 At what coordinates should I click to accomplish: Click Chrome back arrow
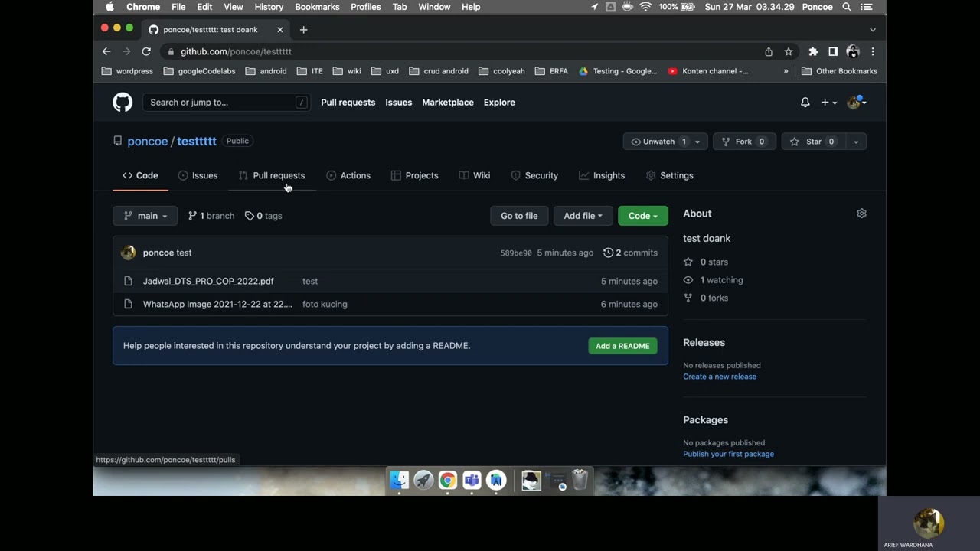coord(106,51)
